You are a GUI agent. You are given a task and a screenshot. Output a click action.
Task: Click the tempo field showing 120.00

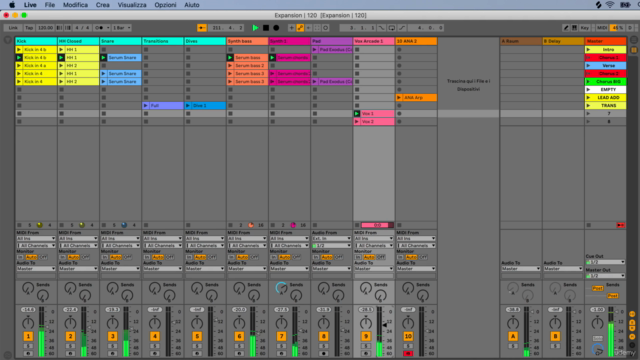coord(45,28)
